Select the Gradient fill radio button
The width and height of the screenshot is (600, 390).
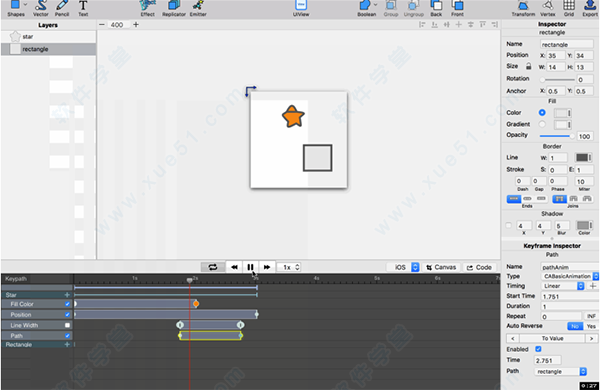click(542, 124)
